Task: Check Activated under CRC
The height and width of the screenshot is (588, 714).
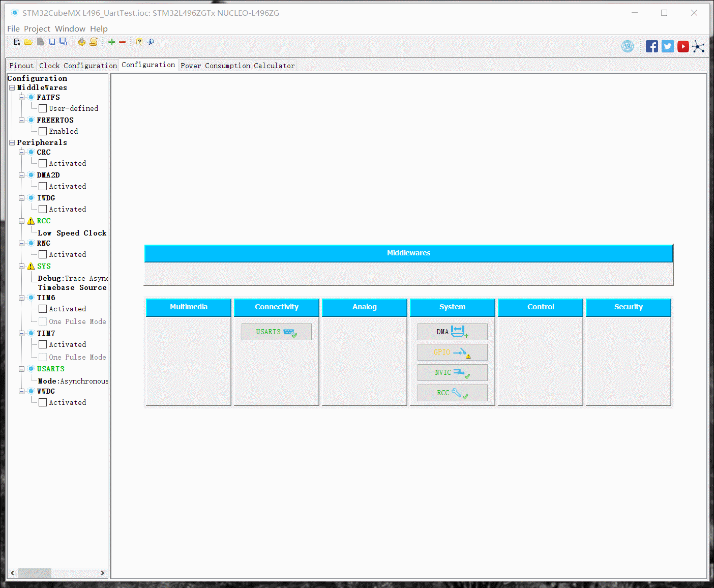Action: tap(43, 163)
